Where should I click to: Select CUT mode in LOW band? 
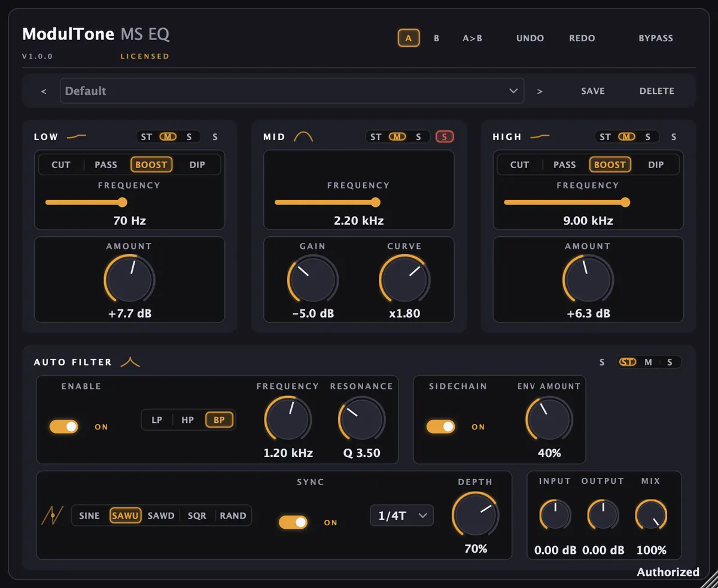point(61,164)
